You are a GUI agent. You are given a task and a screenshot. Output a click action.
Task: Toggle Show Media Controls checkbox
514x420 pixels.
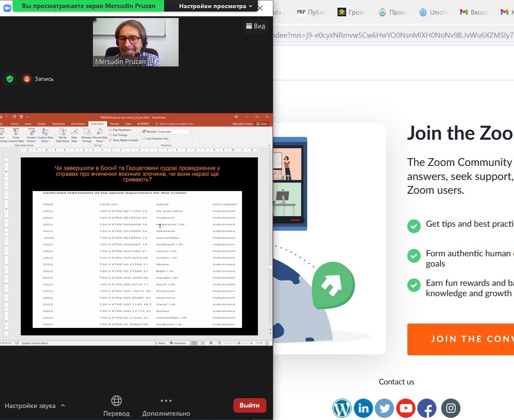click(111, 140)
